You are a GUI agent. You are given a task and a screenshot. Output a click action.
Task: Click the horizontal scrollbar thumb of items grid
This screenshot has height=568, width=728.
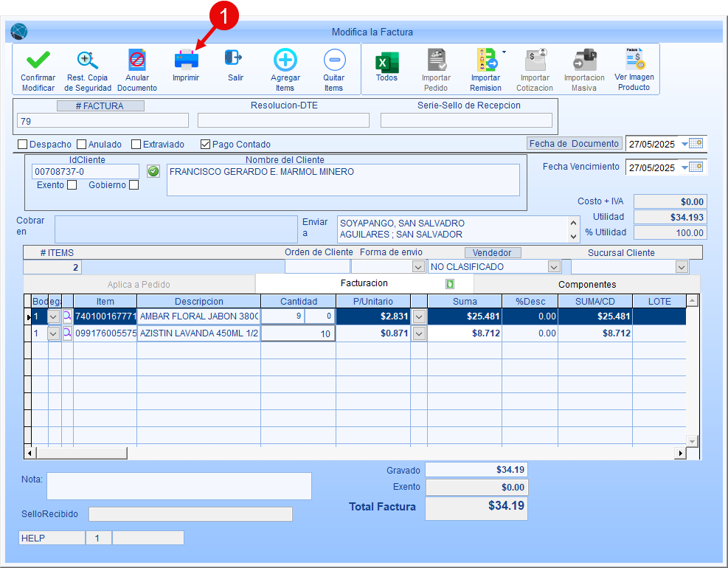coord(82,453)
